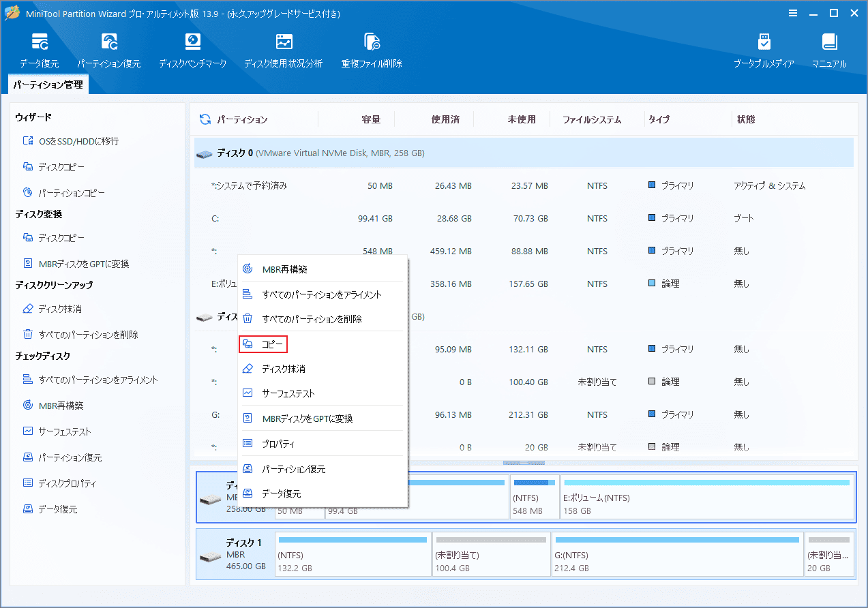868x608 pixels.
Task: Sort by the 容量 column header
Action: pyautogui.click(x=371, y=119)
